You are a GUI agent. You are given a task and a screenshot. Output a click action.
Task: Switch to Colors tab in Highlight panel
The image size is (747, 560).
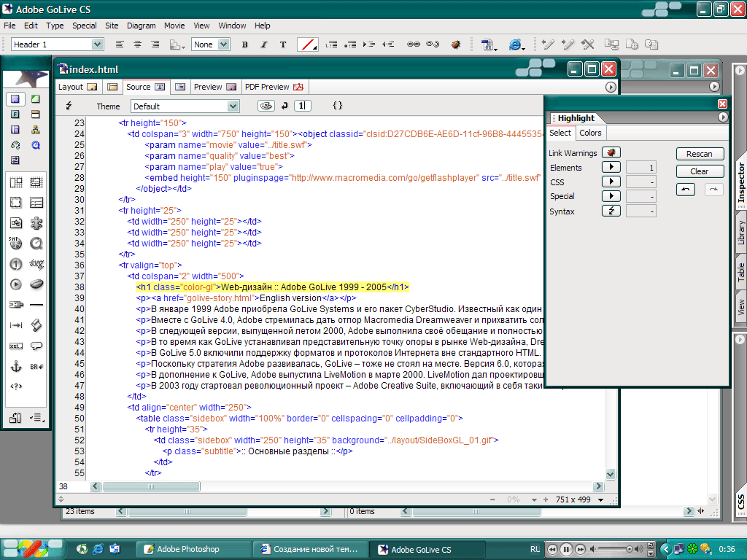(590, 133)
